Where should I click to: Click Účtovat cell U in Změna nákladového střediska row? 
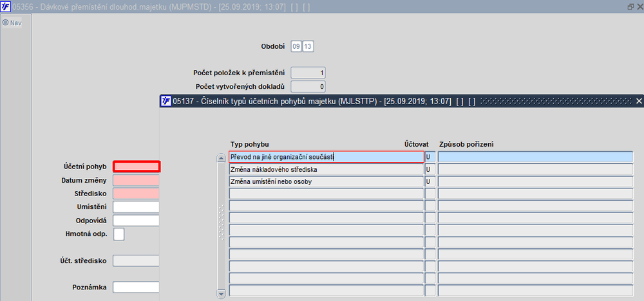pyautogui.click(x=430, y=169)
